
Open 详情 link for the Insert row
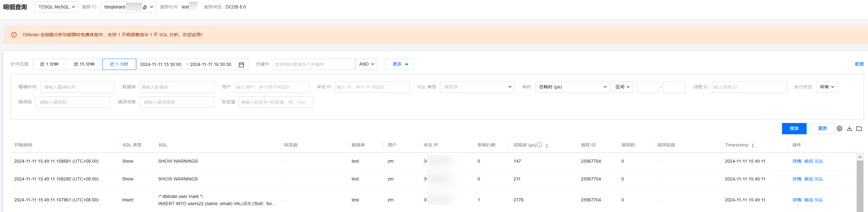pos(797,200)
